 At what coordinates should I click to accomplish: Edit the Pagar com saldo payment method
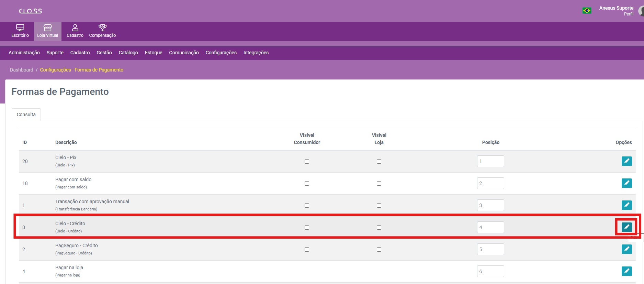click(x=626, y=183)
